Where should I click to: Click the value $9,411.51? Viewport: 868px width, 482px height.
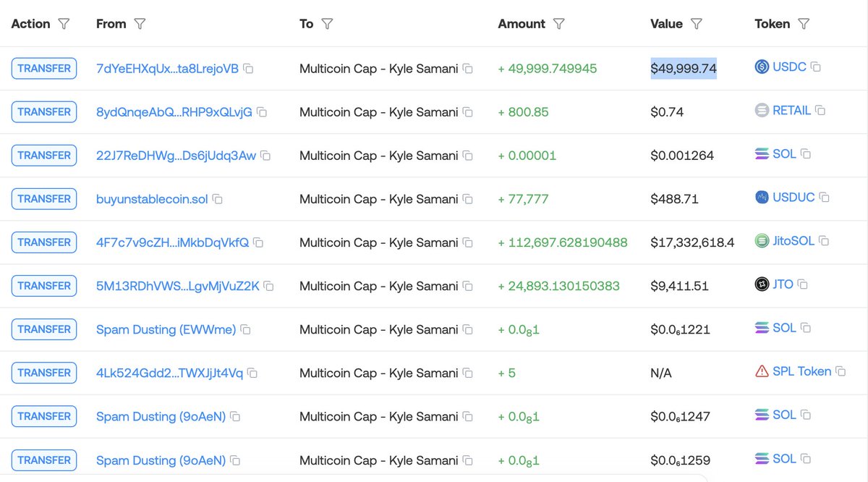(679, 286)
